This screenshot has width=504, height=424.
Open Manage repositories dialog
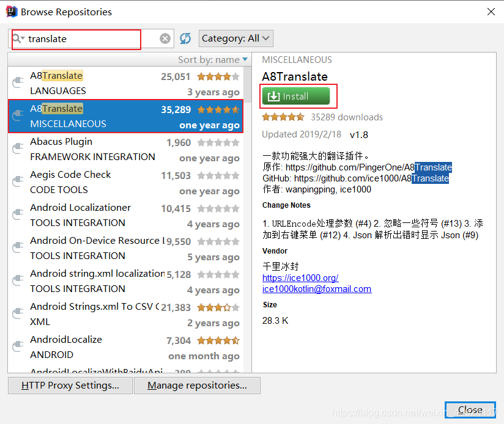(197, 386)
